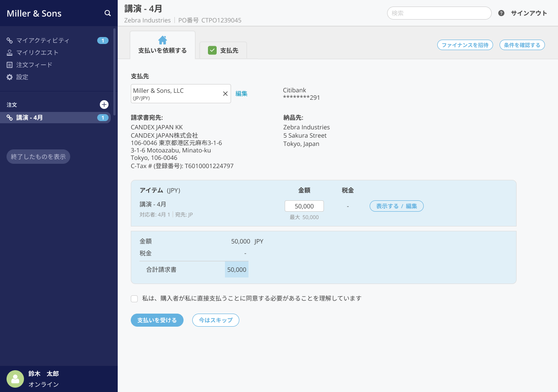Click the 表示する / 編集 button
Viewport: 558px width, 392px height.
pyautogui.click(x=396, y=206)
